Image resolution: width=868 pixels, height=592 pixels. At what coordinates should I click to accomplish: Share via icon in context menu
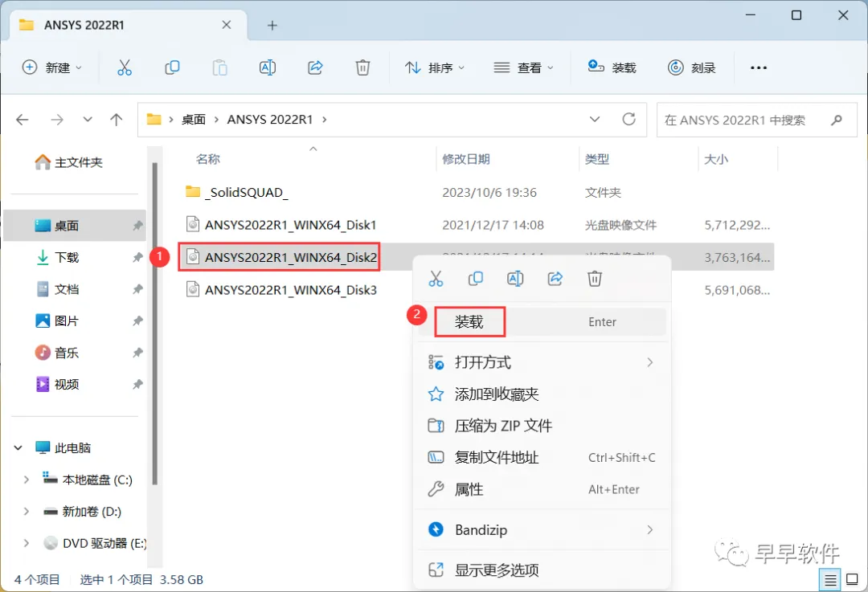click(x=555, y=278)
